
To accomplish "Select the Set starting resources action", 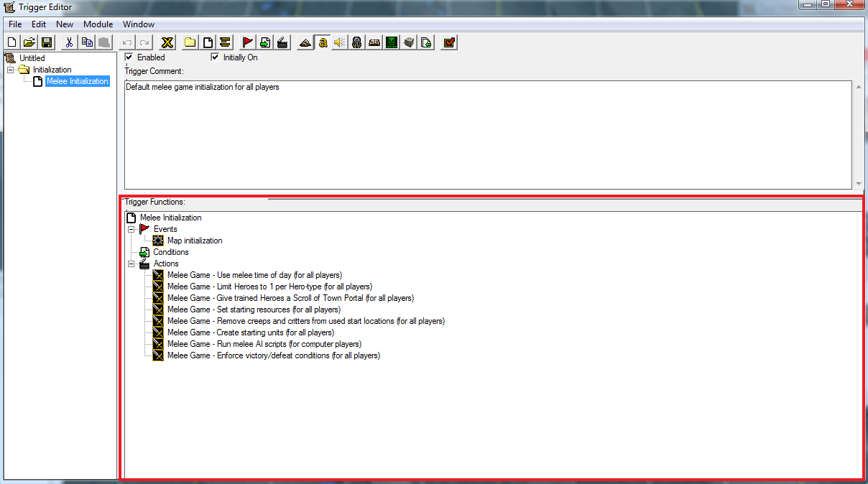I will coord(228,310).
